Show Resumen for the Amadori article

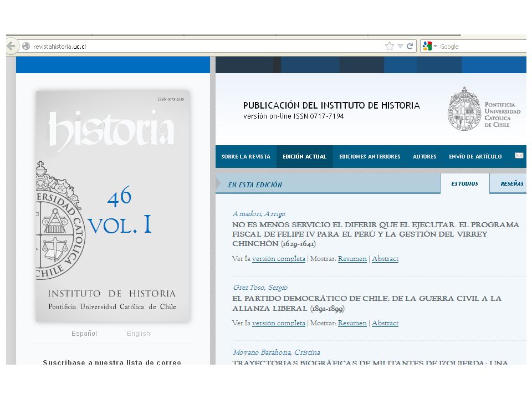pos(352,259)
